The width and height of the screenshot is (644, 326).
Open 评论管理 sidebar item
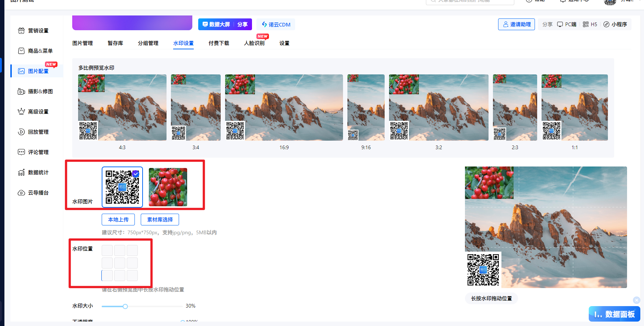point(34,152)
